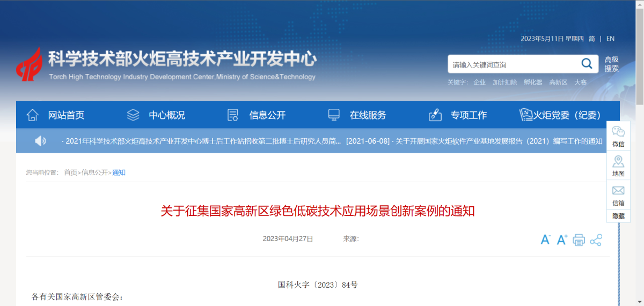Go to 网站首页 in navigation bar

pos(55,115)
